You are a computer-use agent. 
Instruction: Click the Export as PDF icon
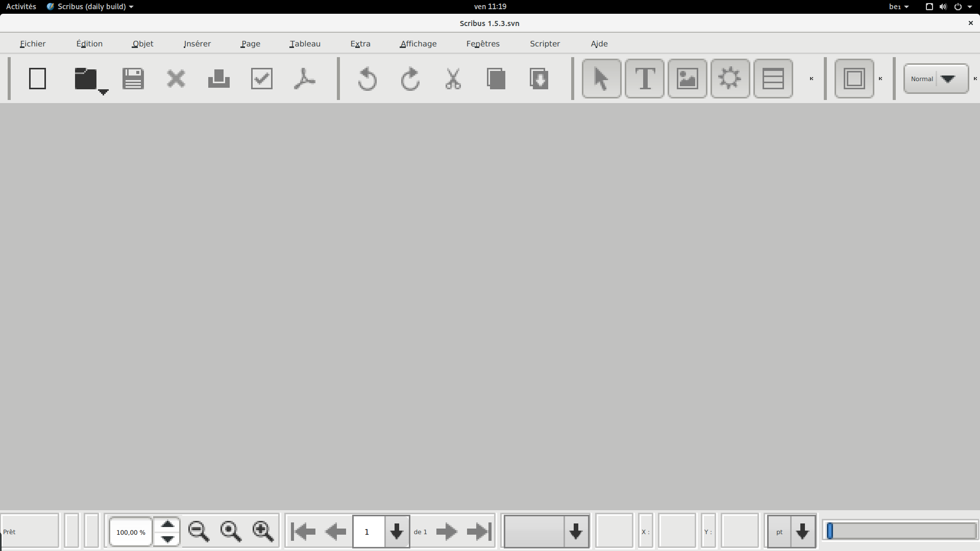[x=305, y=79]
